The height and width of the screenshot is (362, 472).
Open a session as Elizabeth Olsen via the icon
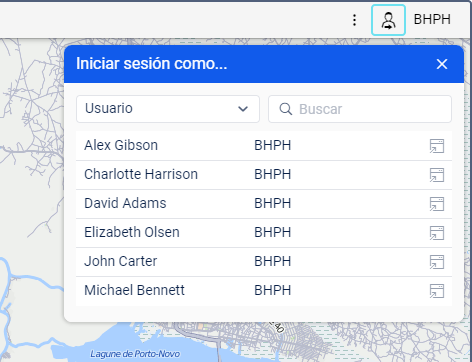tap(437, 233)
